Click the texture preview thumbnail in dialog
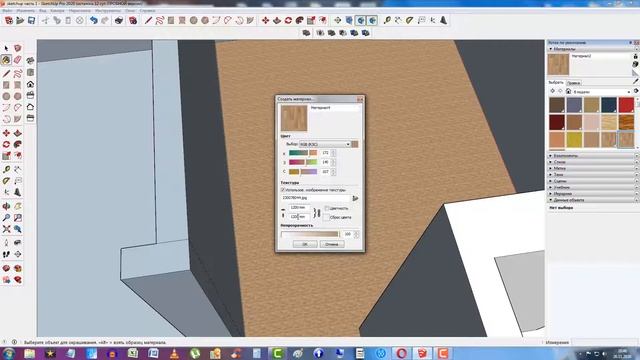Viewport: 640px width, 360px height. pos(294,118)
